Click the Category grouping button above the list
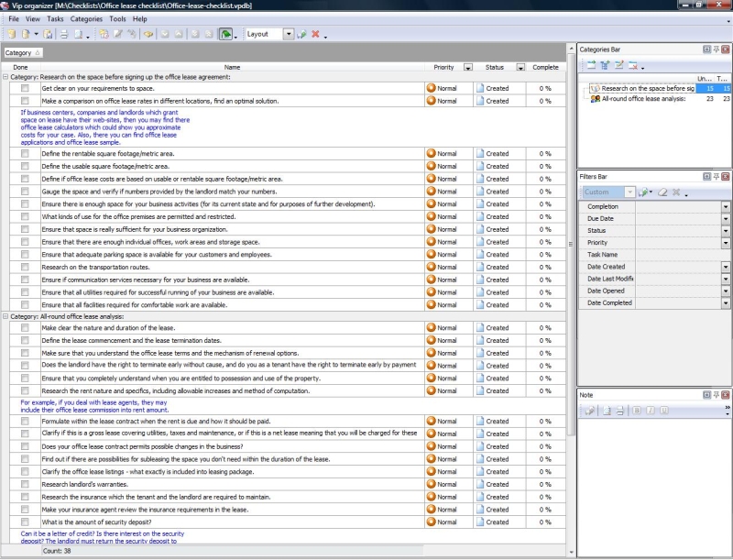The width and height of the screenshot is (733, 560). point(22,53)
